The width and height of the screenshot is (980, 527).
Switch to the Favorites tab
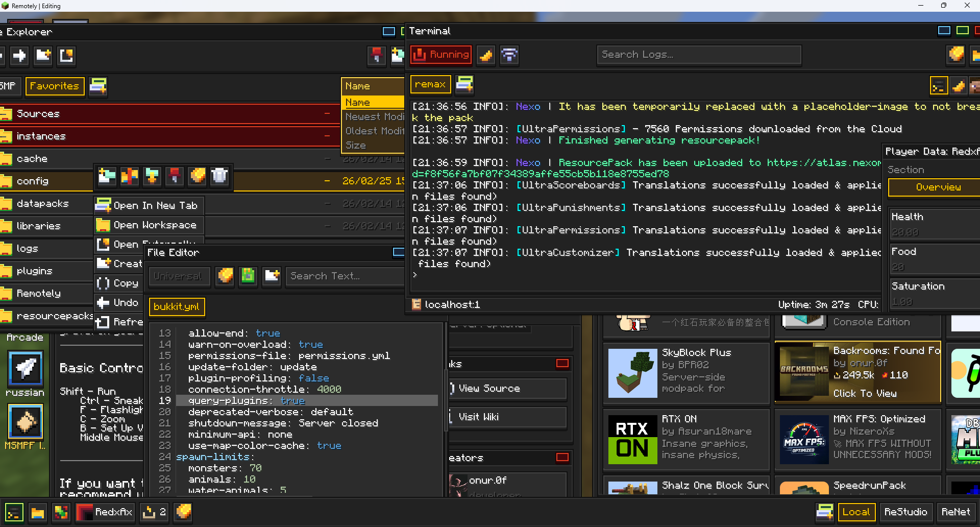point(55,86)
